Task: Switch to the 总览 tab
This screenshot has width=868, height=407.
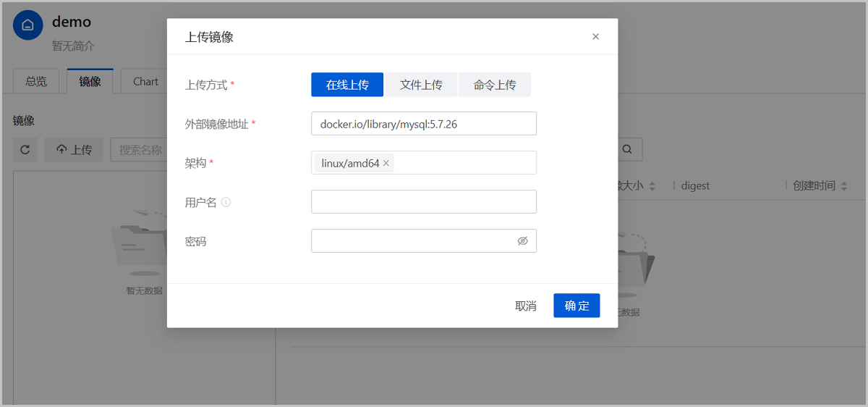Action: point(36,82)
